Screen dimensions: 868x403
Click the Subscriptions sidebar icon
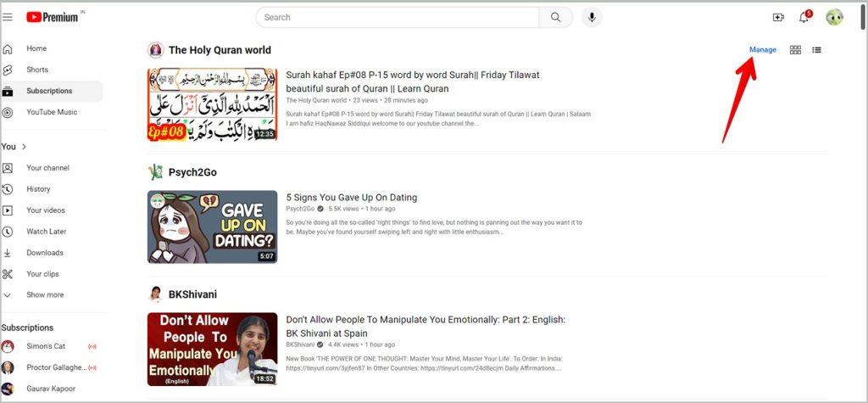pos(8,91)
